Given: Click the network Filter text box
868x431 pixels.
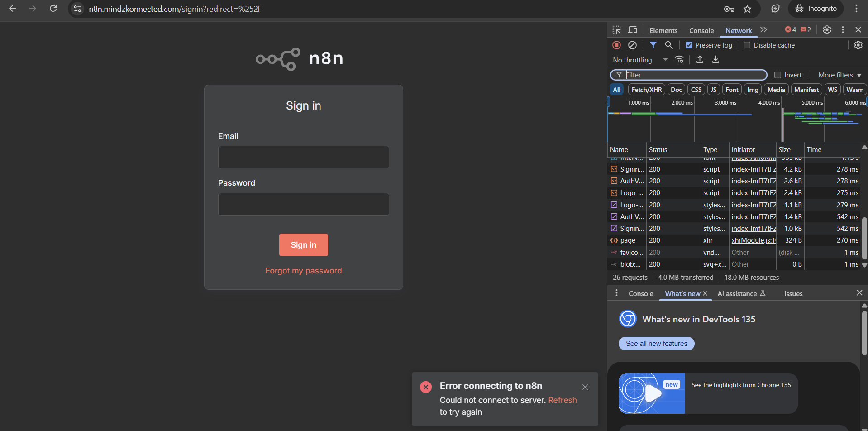Looking at the screenshot, I should click(689, 75).
